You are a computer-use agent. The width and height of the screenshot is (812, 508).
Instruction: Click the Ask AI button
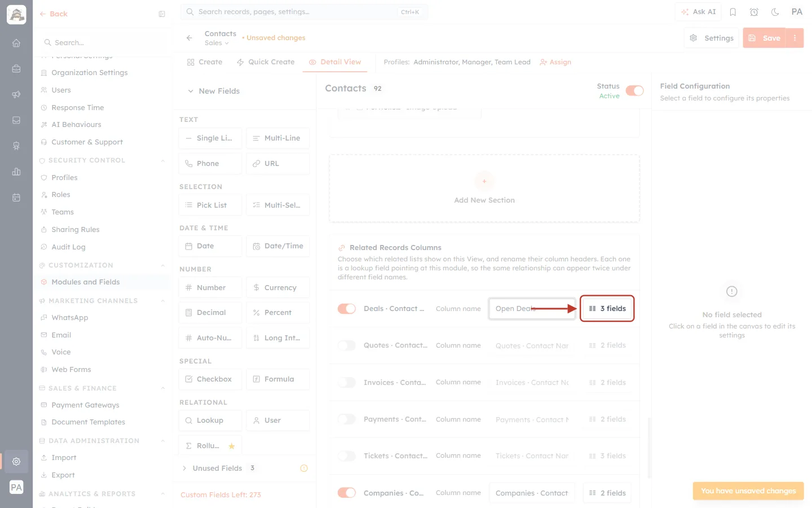tap(699, 12)
